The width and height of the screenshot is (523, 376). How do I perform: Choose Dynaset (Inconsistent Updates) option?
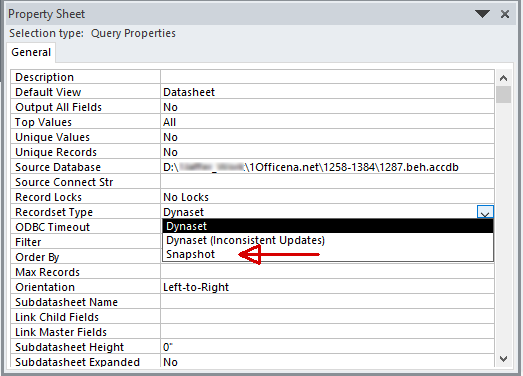click(x=328, y=240)
